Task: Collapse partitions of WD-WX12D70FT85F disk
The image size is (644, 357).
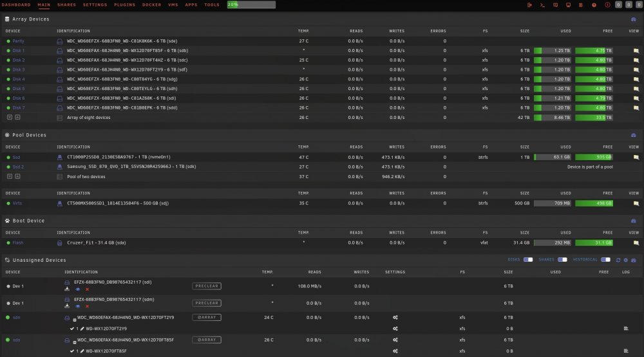Action: [x=74, y=342]
